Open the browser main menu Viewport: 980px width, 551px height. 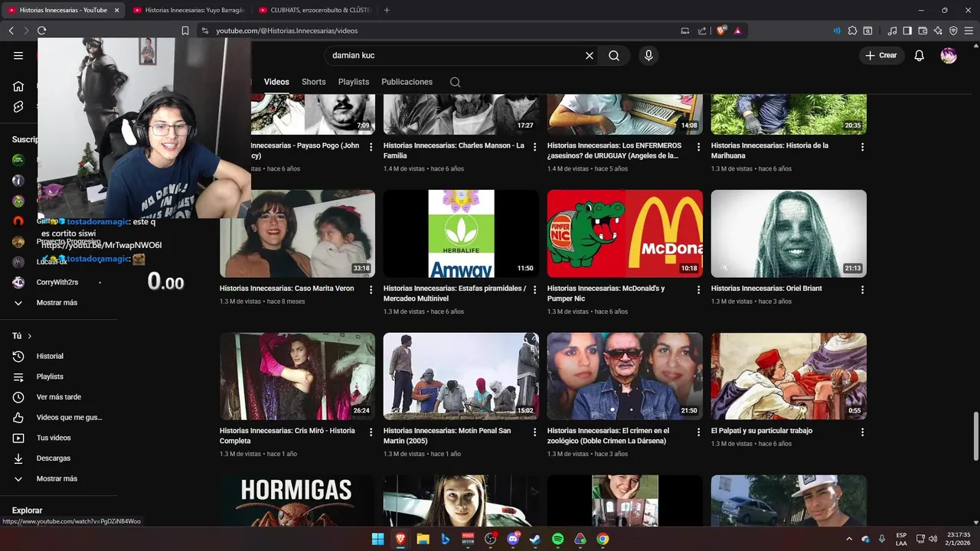[969, 31]
